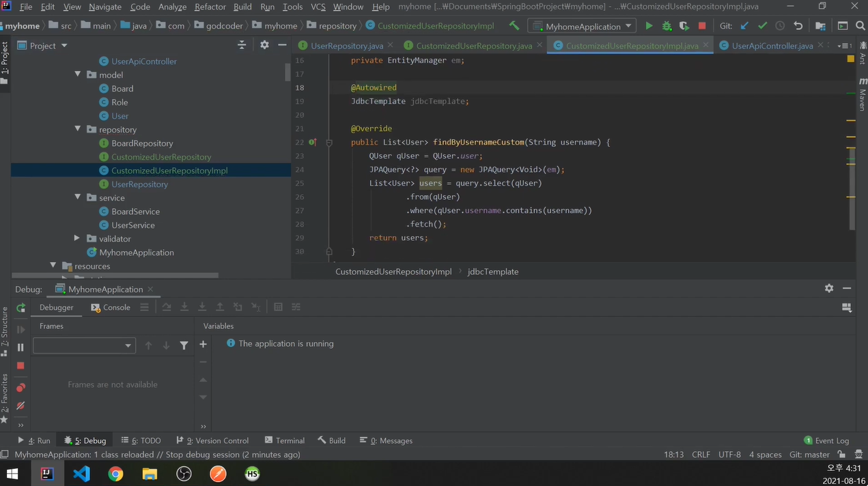The width and height of the screenshot is (868, 486).
Task: Hide the Project panel with minus icon
Action: (x=282, y=45)
